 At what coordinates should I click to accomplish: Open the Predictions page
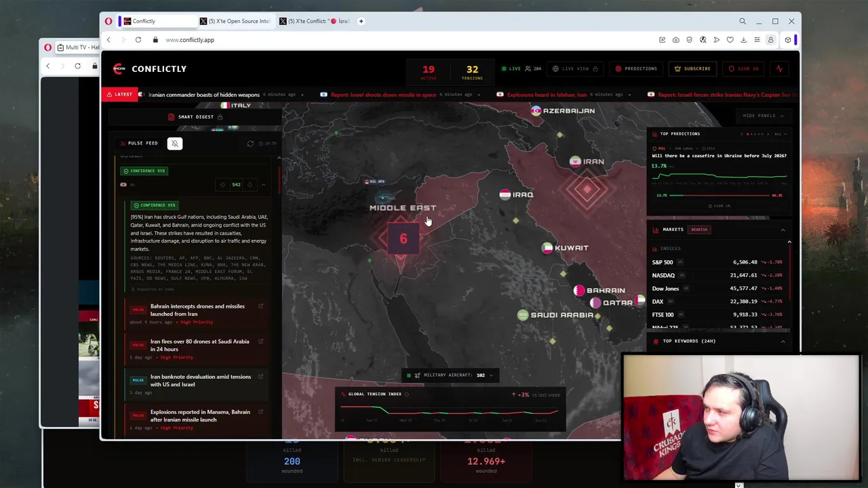coord(636,68)
